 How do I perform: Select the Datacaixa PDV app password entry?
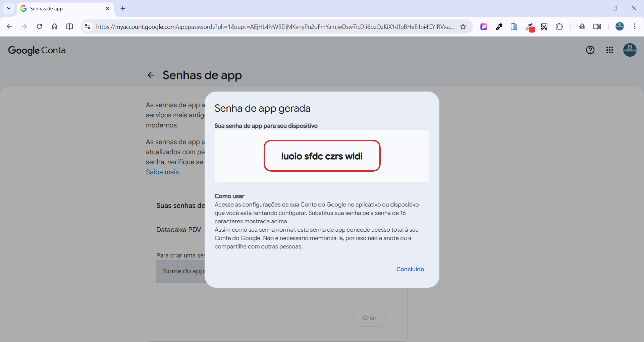[179, 230]
